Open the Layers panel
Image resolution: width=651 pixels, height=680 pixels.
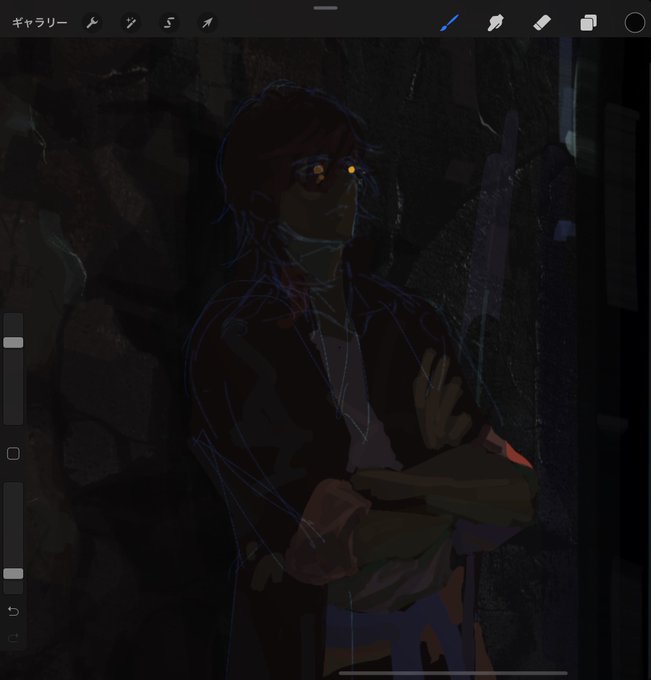tap(589, 23)
